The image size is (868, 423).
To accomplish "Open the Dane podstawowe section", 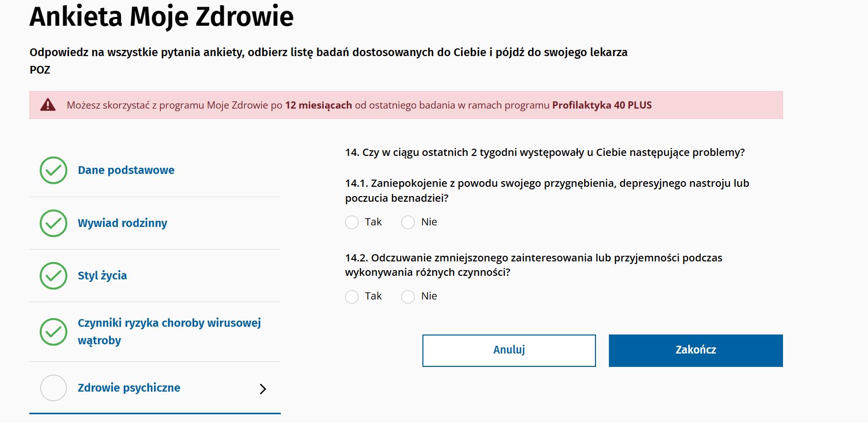I will click(125, 170).
